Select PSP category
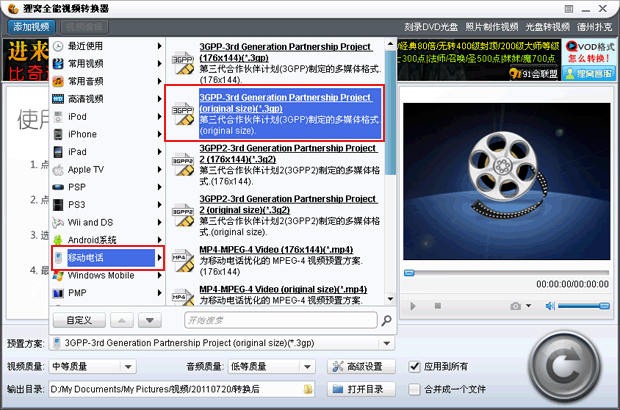Image resolution: width=620 pixels, height=410 pixels. point(107,187)
